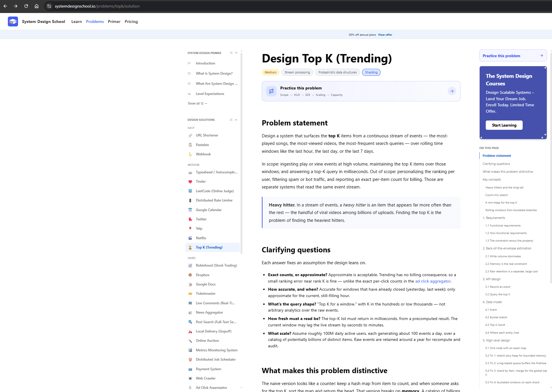Click the Top K trophy icon
This screenshot has width=552, height=392.
tap(190, 247)
